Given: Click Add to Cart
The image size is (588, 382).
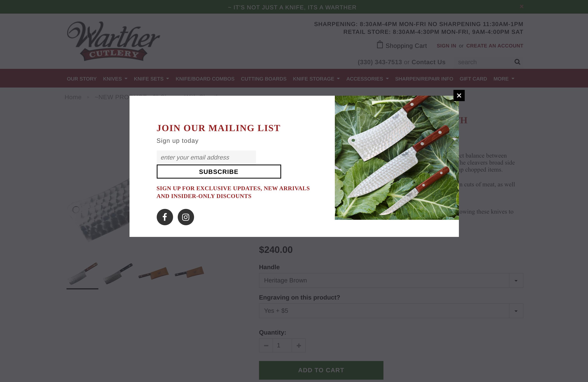Looking at the screenshot, I should tap(321, 370).
